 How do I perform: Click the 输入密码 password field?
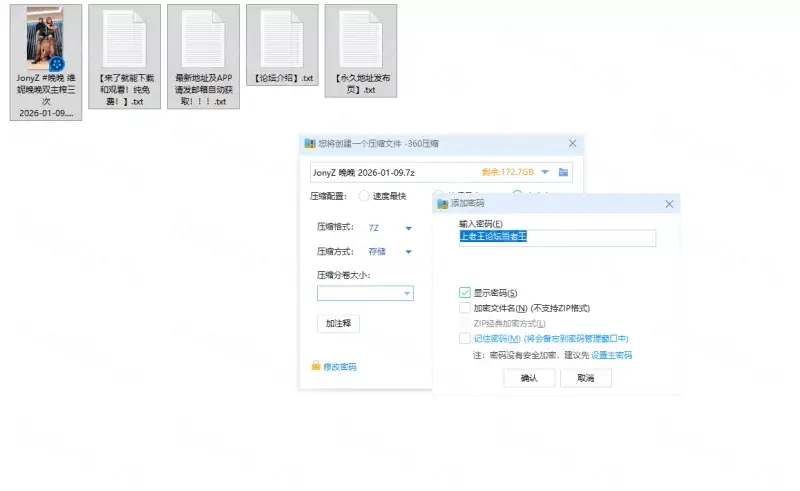[557, 237]
